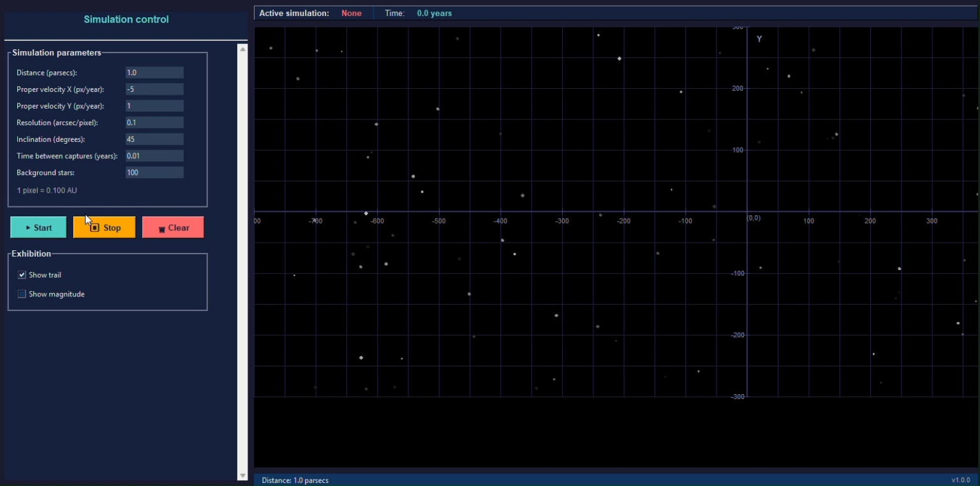This screenshot has height=486, width=980.
Task: Click the Resolution (arcsec/pixel) field
Action: [x=154, y=122]
